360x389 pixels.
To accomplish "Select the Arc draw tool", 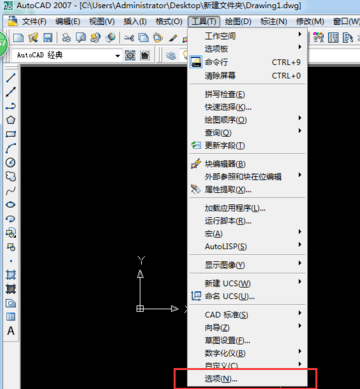I will coord(11,148).
